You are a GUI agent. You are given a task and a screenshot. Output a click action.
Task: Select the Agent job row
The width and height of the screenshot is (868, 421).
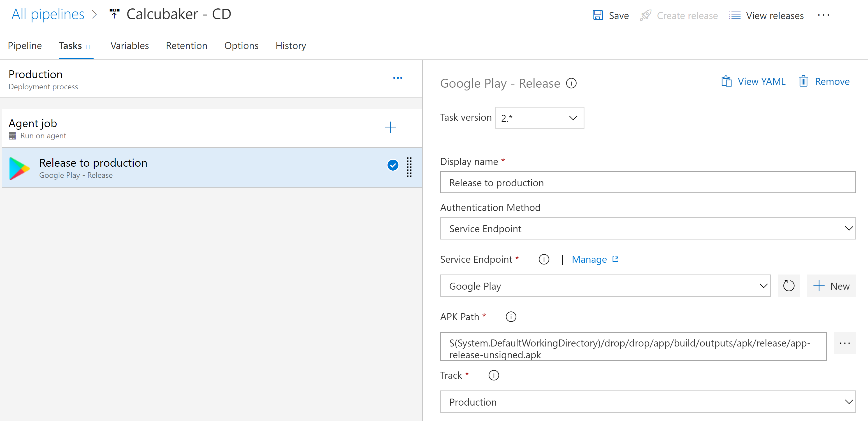212,128
